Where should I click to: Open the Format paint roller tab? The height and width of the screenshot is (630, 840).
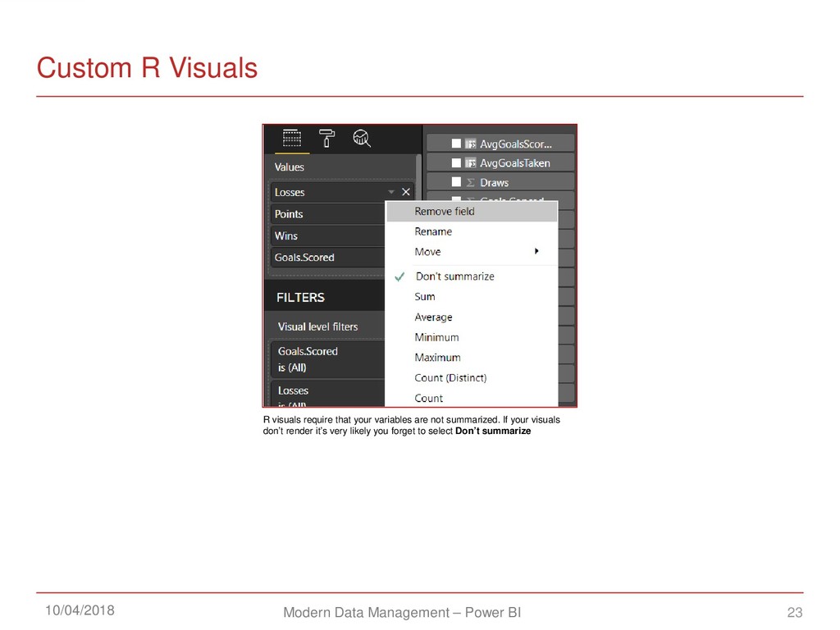[326, 138]
